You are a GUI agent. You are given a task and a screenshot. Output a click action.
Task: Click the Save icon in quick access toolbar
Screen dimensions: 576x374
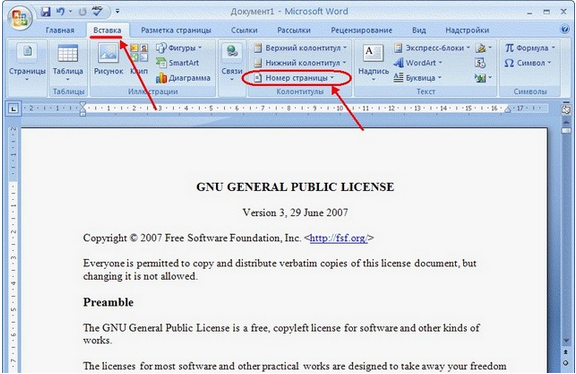coord(46,12)
